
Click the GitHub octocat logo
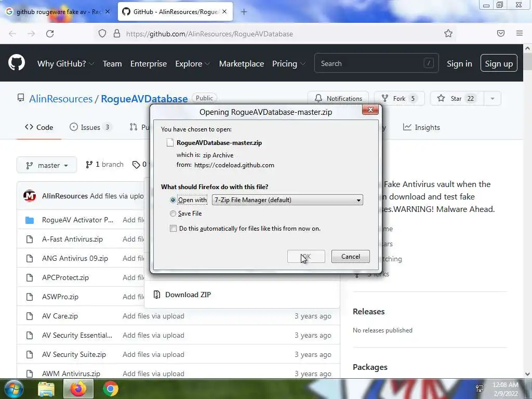(x=16, y=63)
